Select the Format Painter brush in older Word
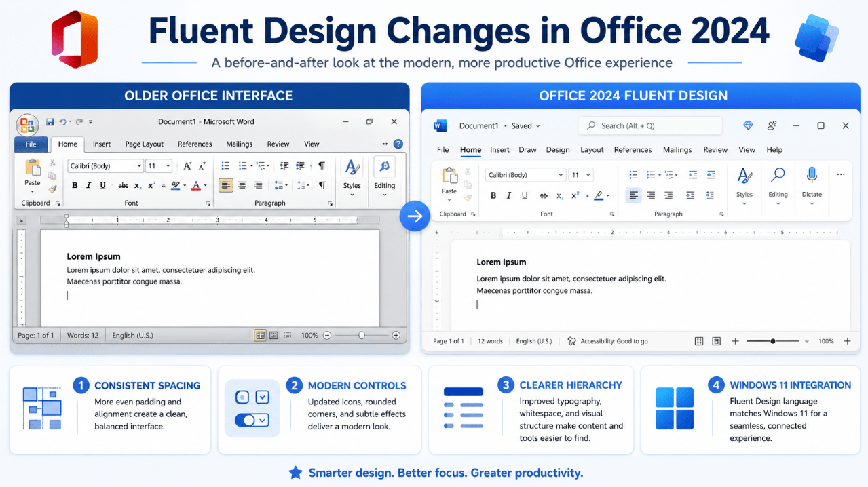This screenshot has height=487, width=868. [52, 189]
